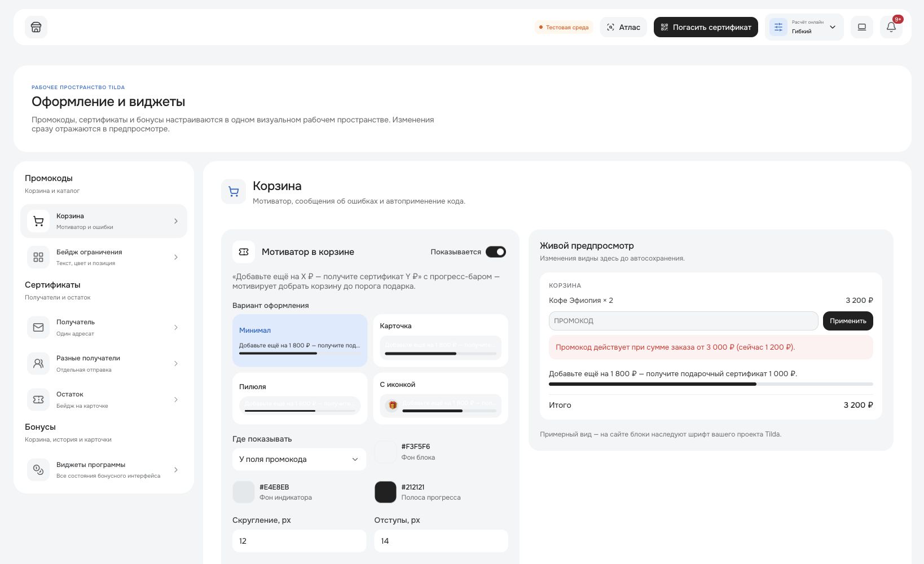Click the Атлас button
Image resolution: width=924 pixels, height=564 pixels.
(623, 27)
